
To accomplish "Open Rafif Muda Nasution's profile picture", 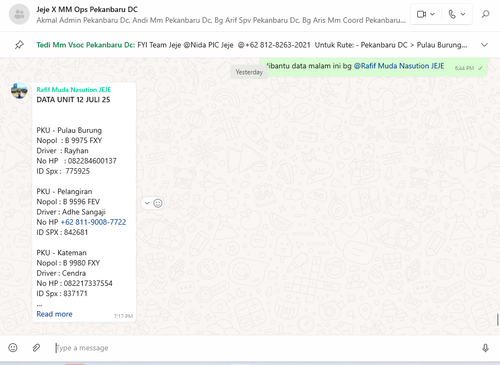I will [19, 90].
